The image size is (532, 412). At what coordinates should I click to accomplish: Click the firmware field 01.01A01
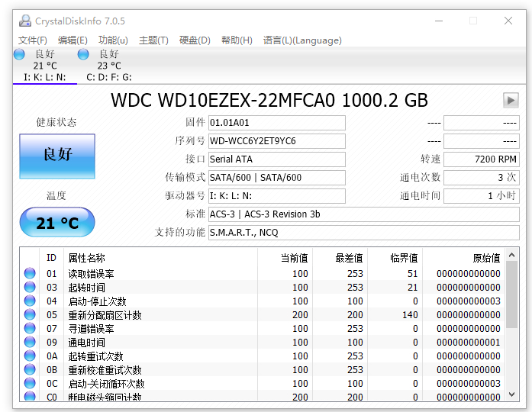point(277,123)
